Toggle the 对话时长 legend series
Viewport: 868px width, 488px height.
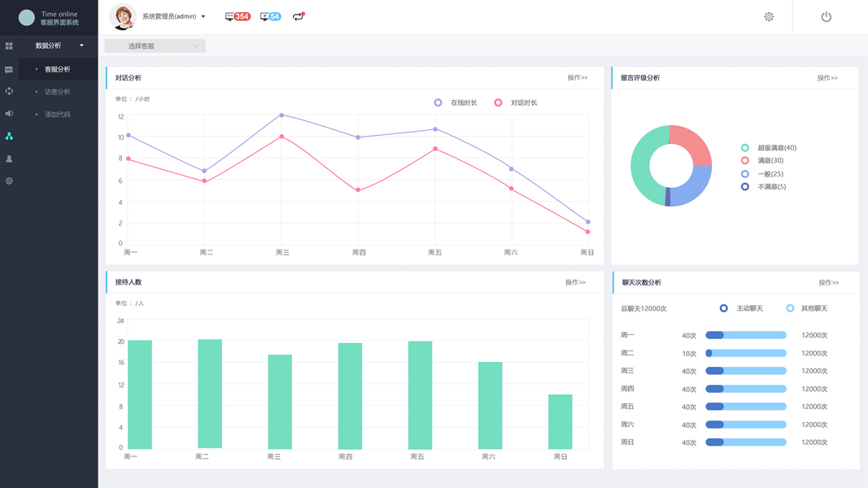[x=516, y=103]
